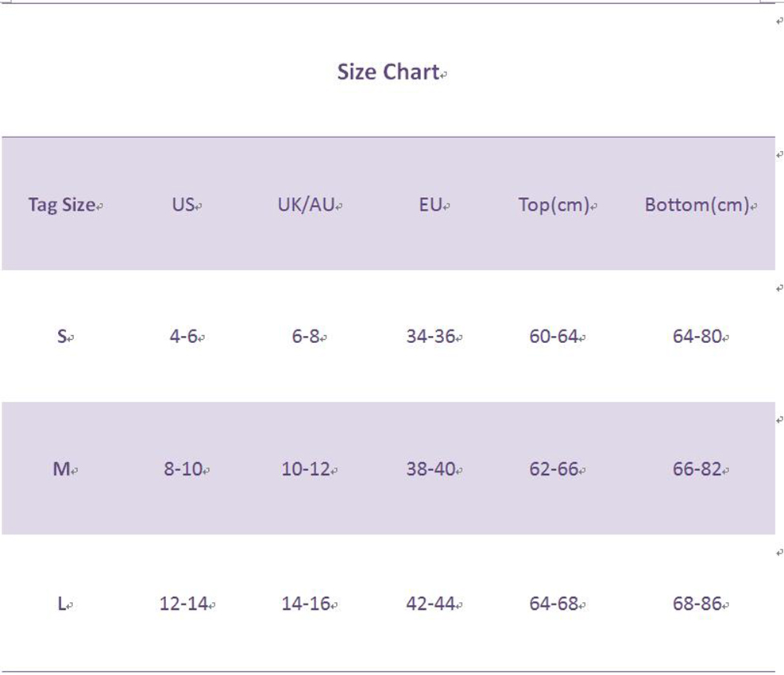Viewport: 784px width, 675px height.
Task: Click the 68-86 bottom measurement cell
Action: [697, 604]
